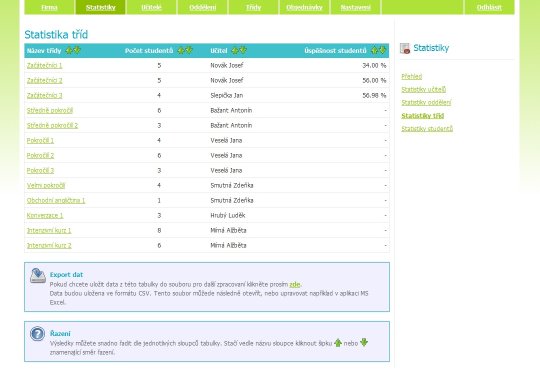Open the Firma tab
The width and height of the screenshot is (540, 370).
pos(49,7)
